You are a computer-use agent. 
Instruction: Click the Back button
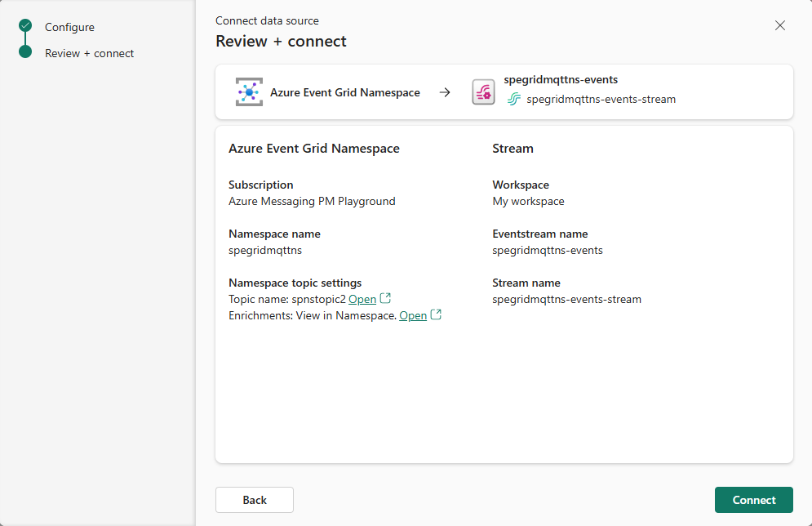254,499
